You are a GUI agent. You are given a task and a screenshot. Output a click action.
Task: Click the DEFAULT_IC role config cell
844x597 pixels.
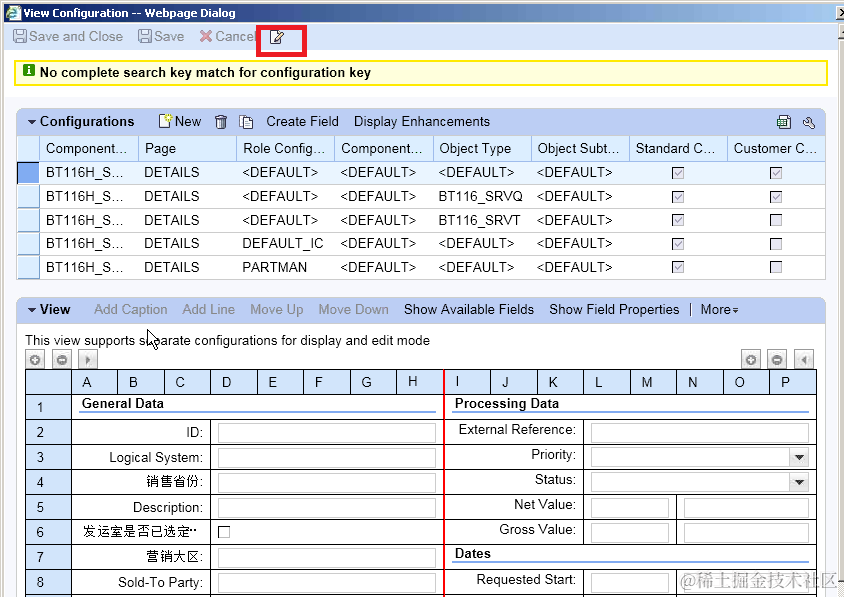(283, 244)
